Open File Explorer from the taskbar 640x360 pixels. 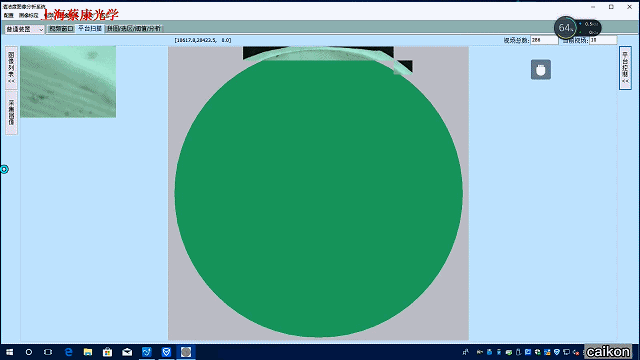click(x=88, y=352)
